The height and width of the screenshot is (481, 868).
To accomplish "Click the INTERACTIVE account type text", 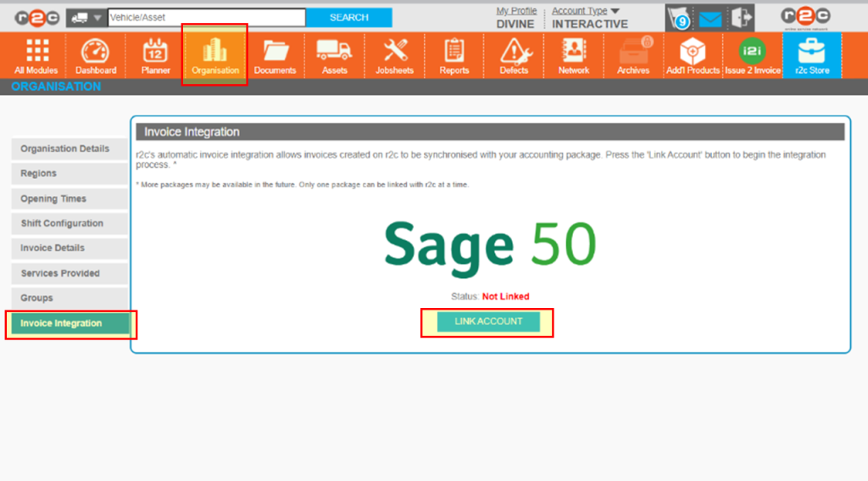I will (x=590, y=24).
